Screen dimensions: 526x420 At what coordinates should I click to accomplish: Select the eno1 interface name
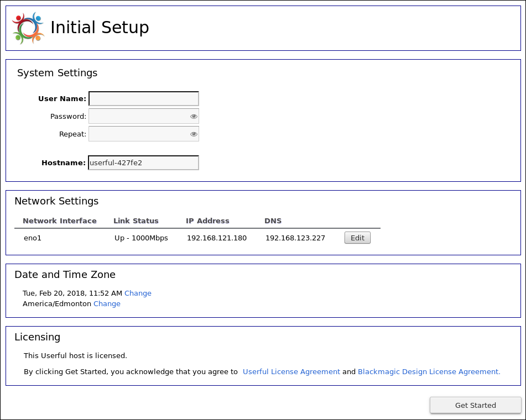click(33, 238)
